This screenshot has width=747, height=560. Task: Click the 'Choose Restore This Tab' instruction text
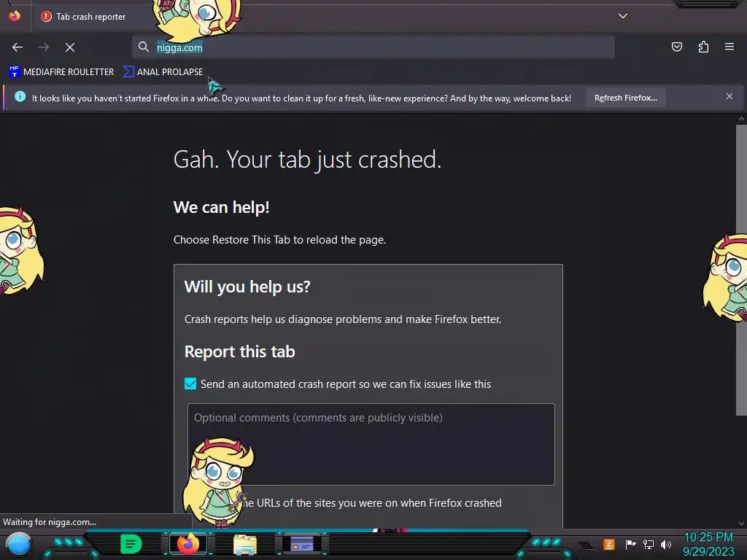(279, 239)
